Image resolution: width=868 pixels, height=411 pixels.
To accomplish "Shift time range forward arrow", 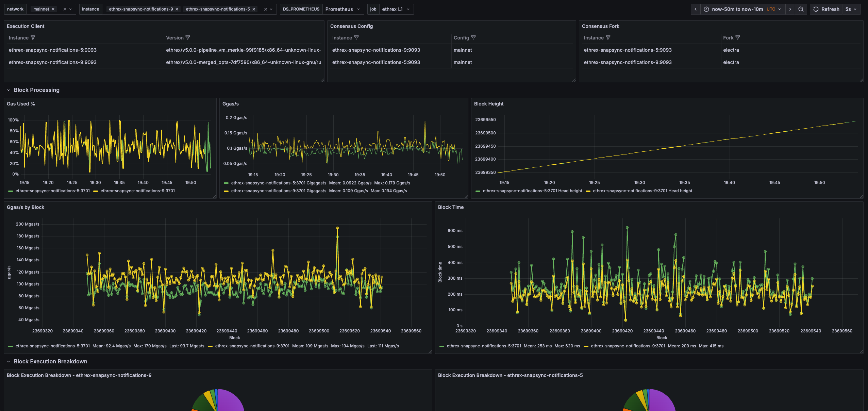I will point(790,9).
